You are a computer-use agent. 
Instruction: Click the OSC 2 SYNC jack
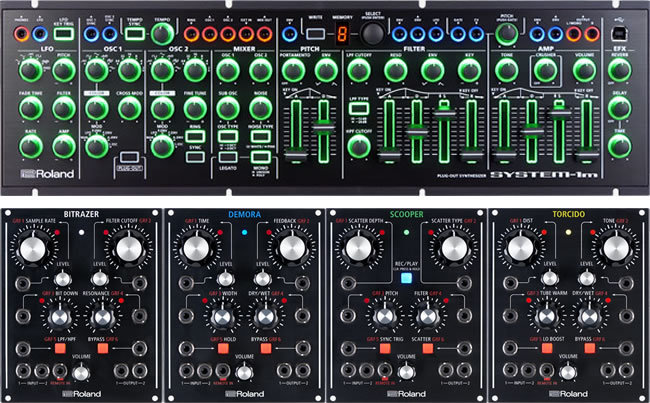pyautogui.click(x=109, y=34)
